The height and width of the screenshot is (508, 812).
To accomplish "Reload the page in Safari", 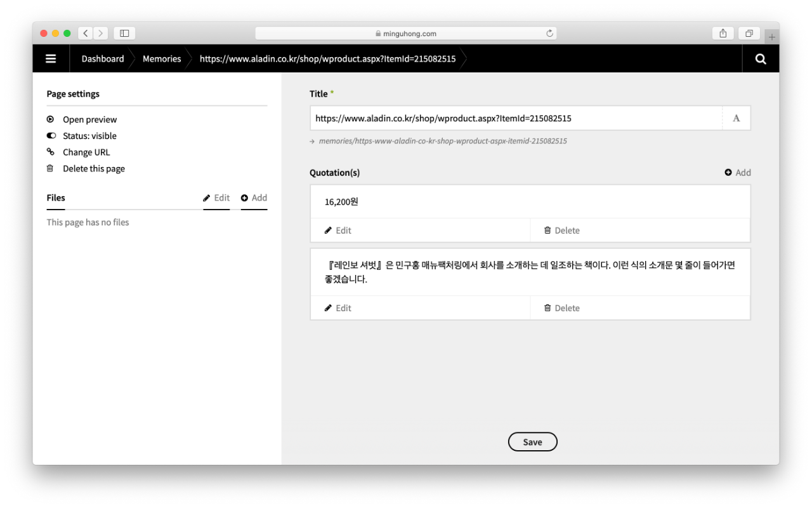I will click(x=549, y=33).
